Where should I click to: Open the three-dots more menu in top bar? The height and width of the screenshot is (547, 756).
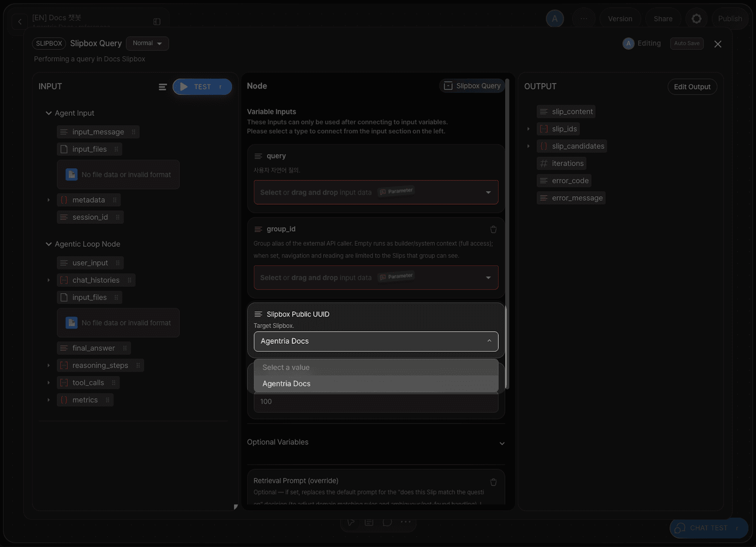point(584,19)
